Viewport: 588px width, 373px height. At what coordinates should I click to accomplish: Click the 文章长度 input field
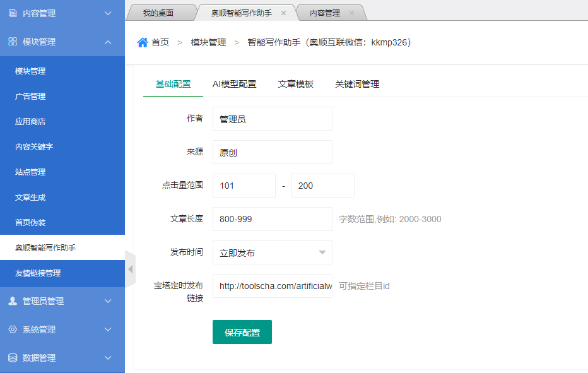272,219
